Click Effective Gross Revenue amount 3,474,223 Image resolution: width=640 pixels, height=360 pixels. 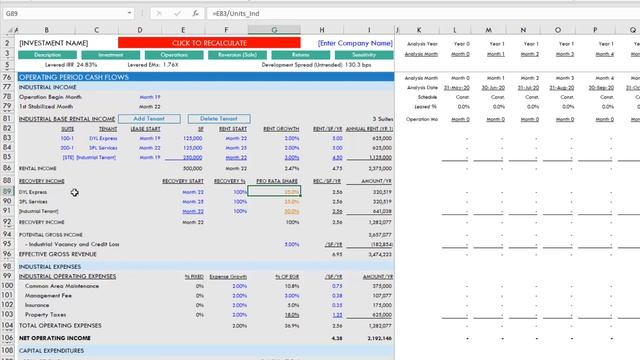click(x=380, y=254)
